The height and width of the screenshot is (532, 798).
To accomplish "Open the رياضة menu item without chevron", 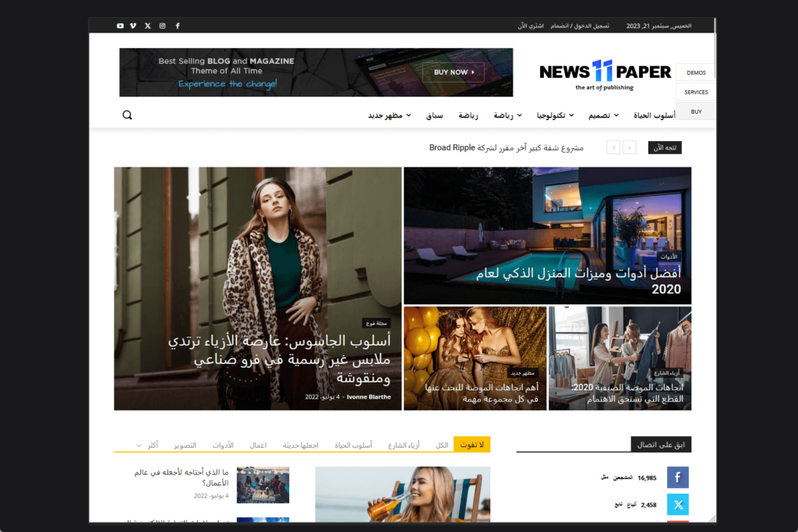I will (x=468, y=115).
